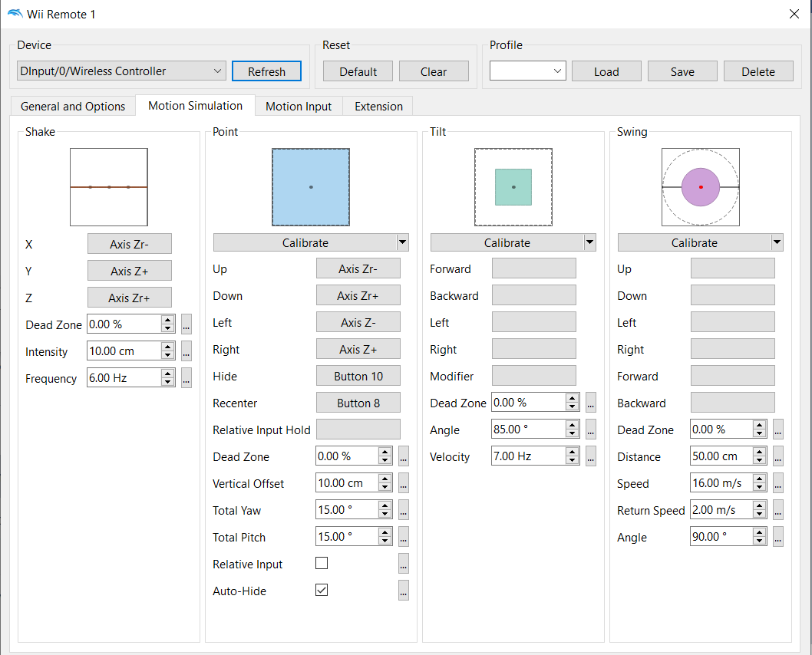The image size is (812, 655).
Task: Open the Motion Input tab
Action: (299, 106)
